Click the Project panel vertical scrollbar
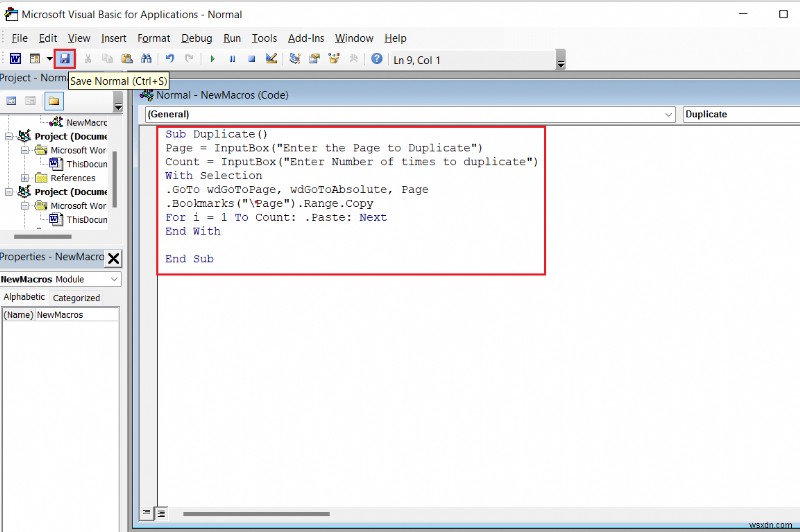This screenshot has width=800, height=532. (x=115, y=179)
